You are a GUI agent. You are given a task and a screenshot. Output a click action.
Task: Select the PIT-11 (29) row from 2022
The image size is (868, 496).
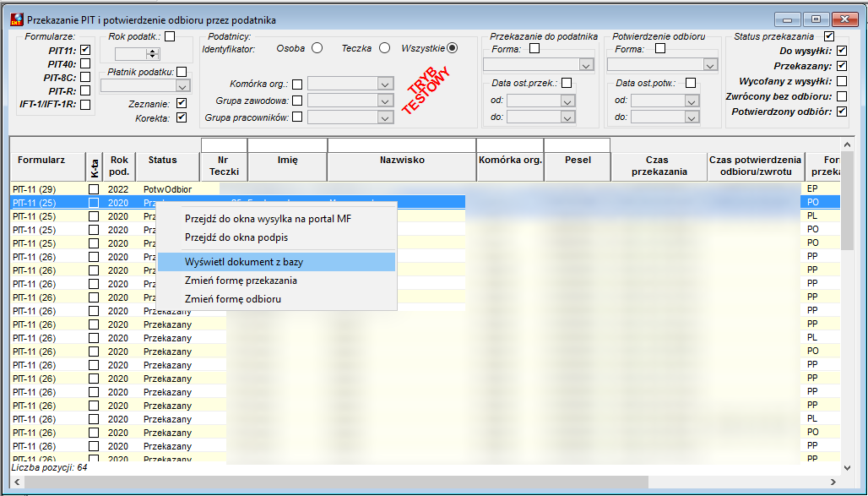[x=426, y=189]
